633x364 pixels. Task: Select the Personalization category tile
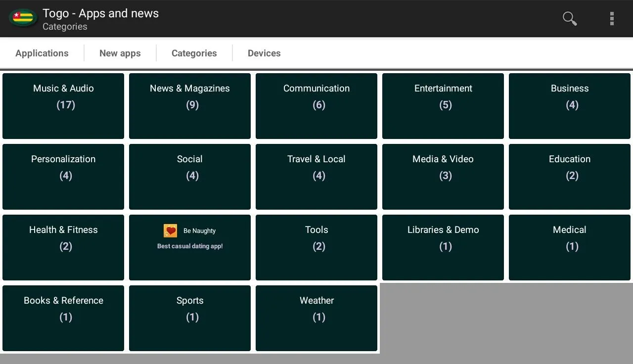pos(63,177)
